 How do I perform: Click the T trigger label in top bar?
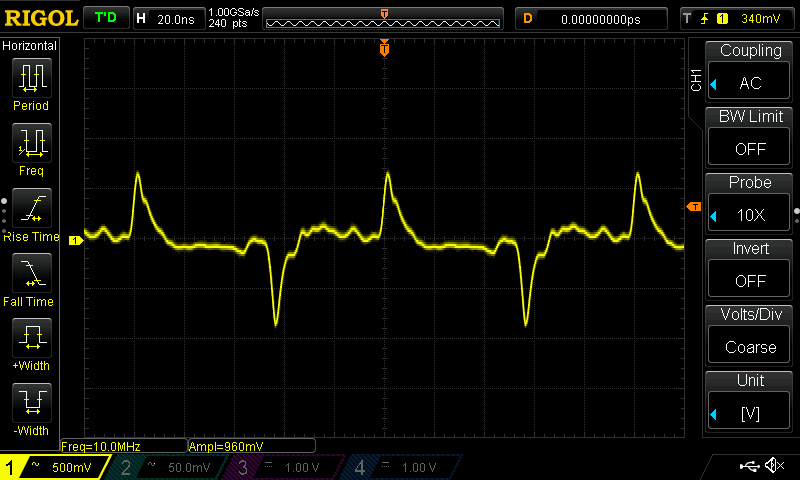point(687,19)
